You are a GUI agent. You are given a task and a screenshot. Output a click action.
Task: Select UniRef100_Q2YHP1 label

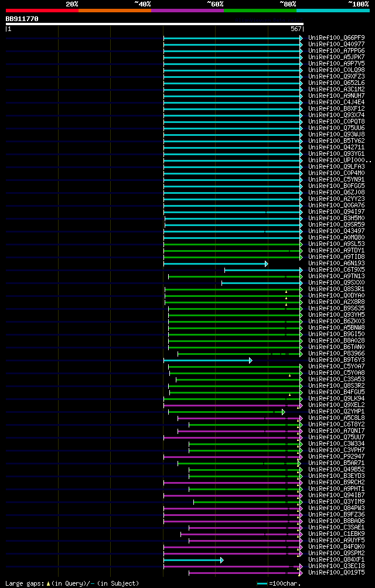(336, 411)
